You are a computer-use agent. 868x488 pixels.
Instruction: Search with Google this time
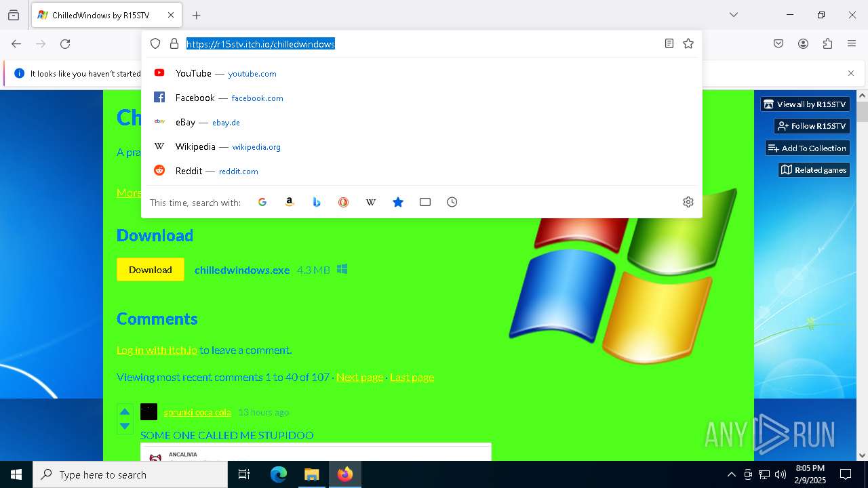[x=262, y=202]
